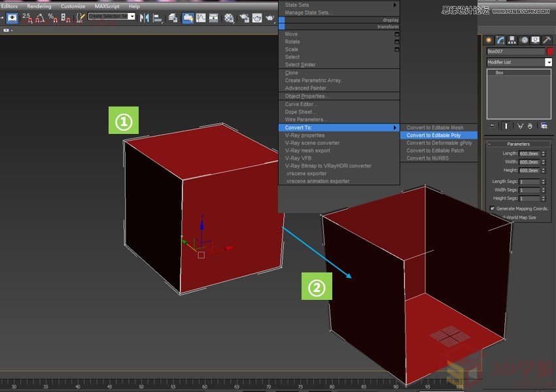Open the MAXScript menu
This screenshot has height=392, width=556.
[x=107, y=7]
